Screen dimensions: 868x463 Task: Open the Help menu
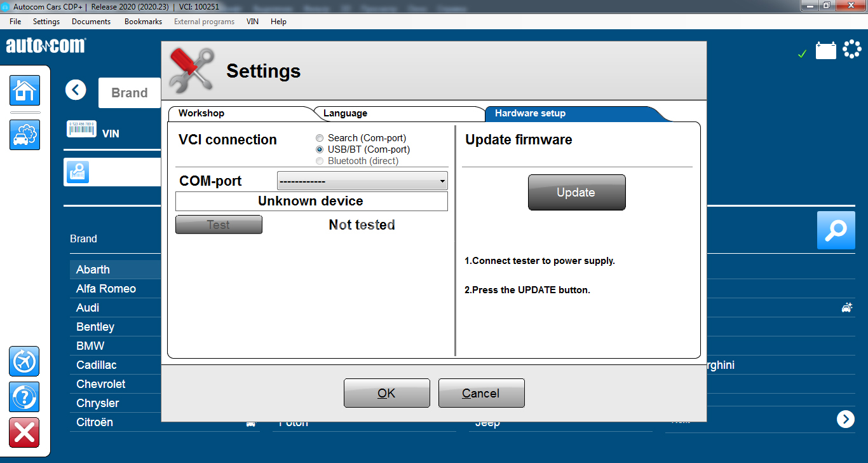pyautogui.click(x=278, y=22)
